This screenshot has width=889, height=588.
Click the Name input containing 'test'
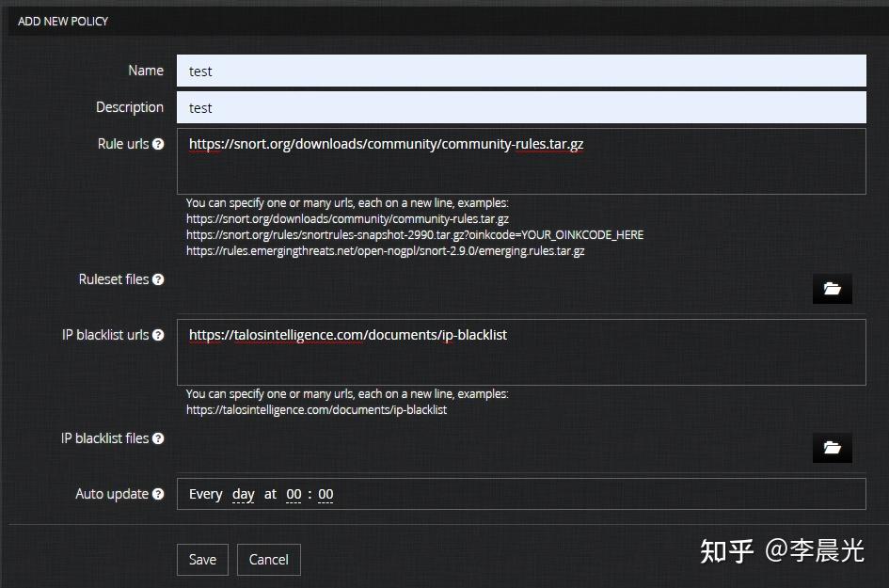[x=520, y=70]
